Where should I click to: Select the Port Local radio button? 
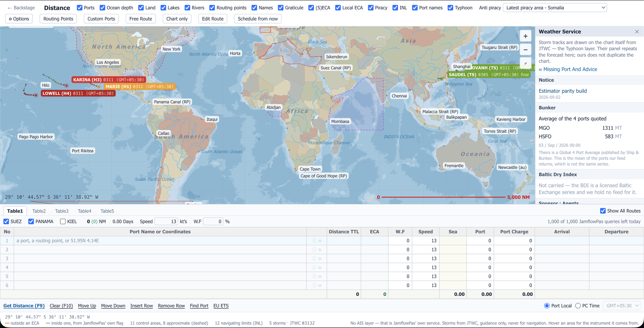(547, 306)
